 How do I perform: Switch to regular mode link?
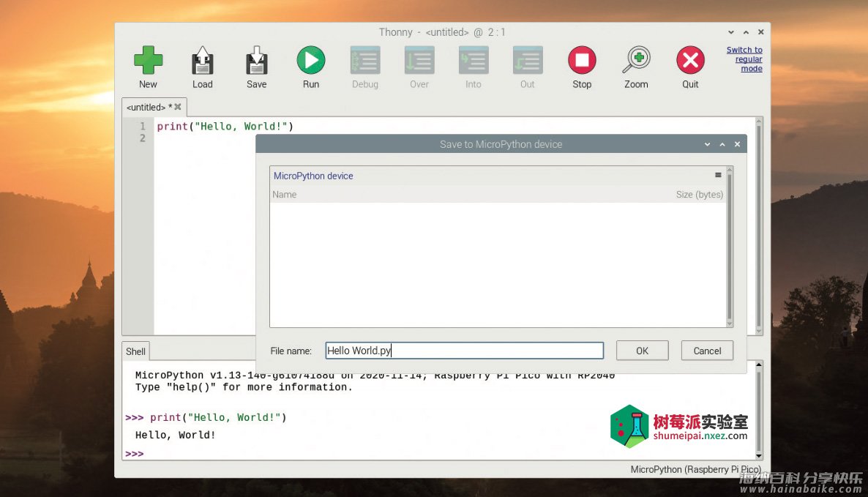tap(744, 59)
